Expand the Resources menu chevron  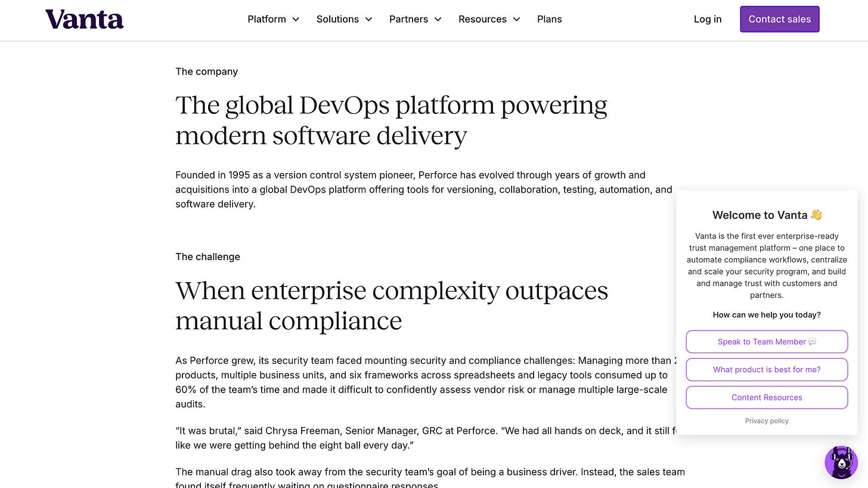point(516,19)
